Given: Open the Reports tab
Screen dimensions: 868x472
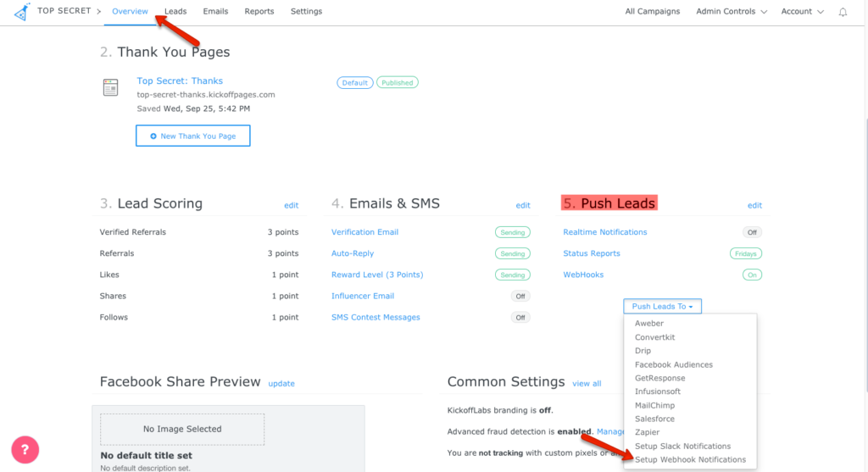Looking at the screenshot, I should click(259, 11).
